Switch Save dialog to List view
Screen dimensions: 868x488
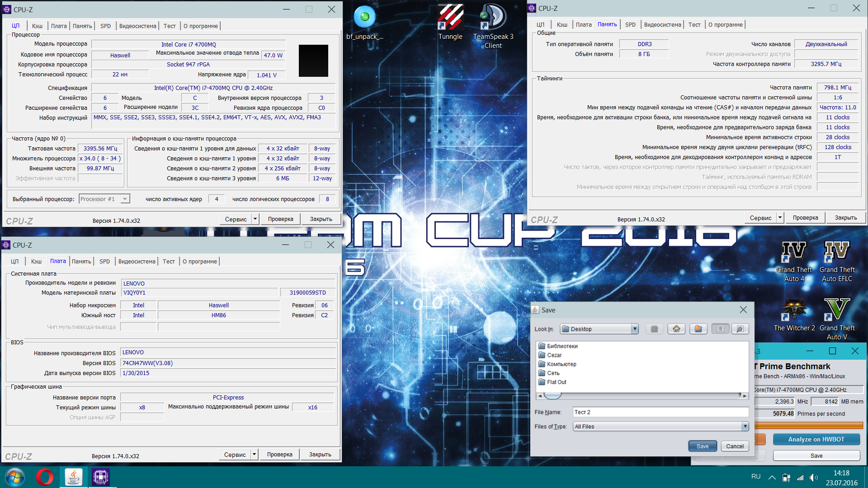tap(721, 329)
